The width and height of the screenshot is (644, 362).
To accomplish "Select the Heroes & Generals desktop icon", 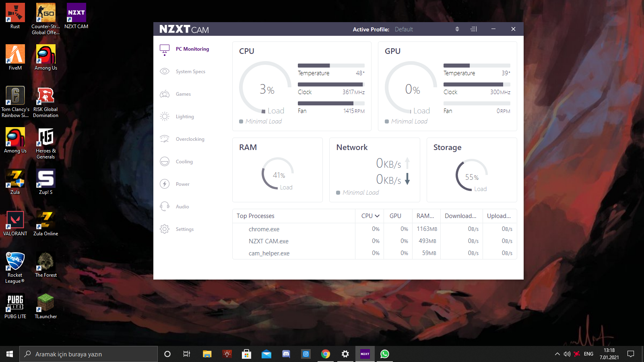I will (46, 143).
